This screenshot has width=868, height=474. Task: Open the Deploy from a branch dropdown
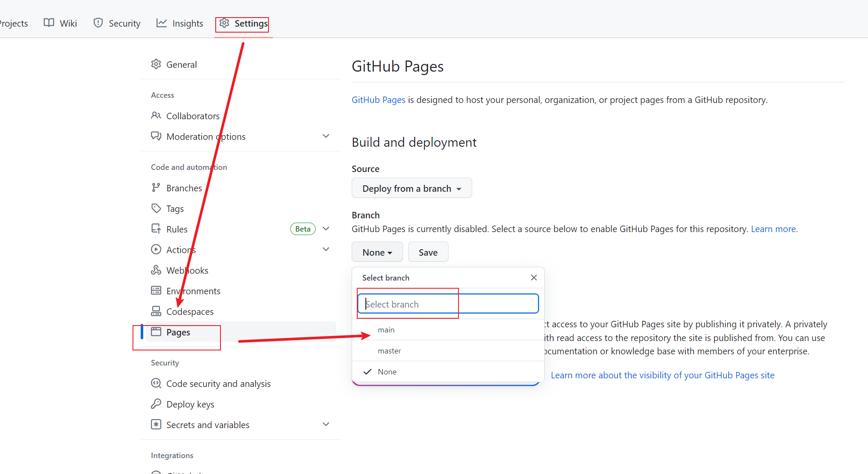pos(411,188)
